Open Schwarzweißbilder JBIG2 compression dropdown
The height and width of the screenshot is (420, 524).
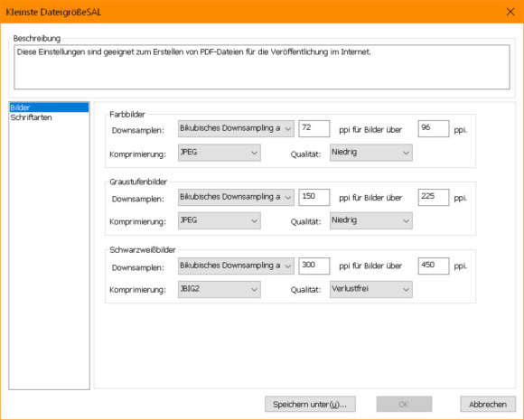220,289
